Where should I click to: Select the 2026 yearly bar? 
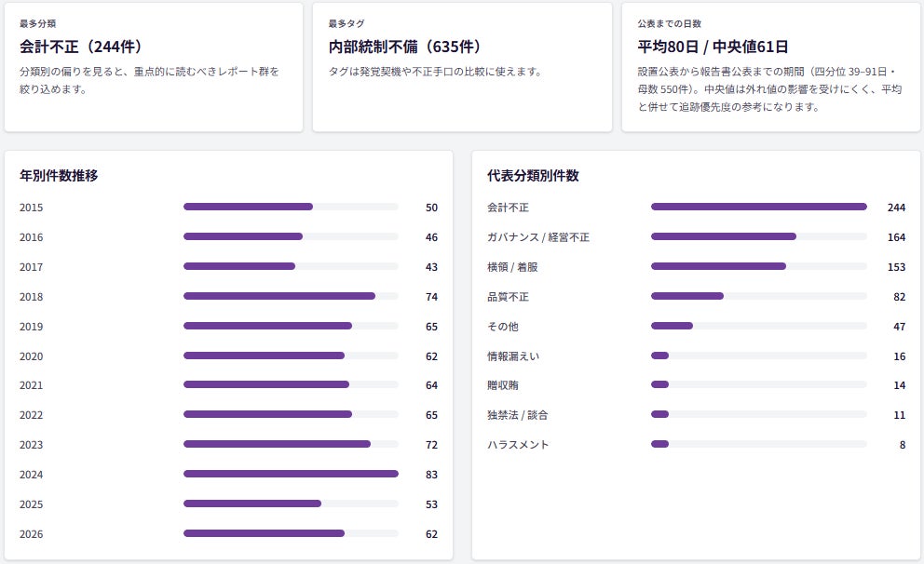(x=291, y=533)
